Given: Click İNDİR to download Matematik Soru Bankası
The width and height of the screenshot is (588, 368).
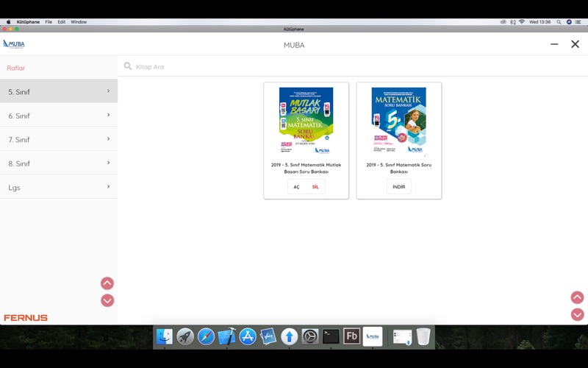Looking at the screenshot, I should [399, 187].
